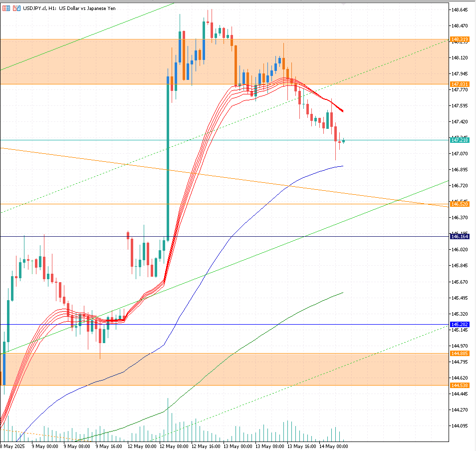Click the 12 May 00:00 time label
Image resolution: width=476 pixels, height=451 pixels.
(x=142, y=447)
